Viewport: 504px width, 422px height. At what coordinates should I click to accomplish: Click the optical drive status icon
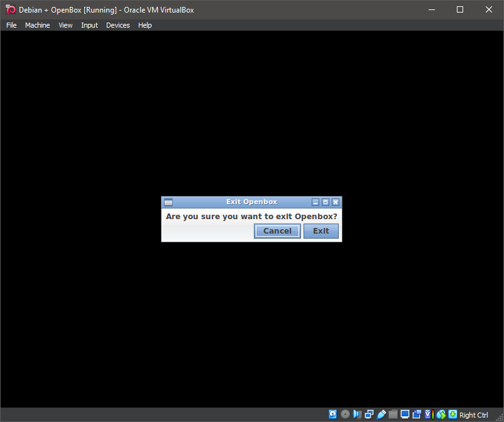point(344,414)
